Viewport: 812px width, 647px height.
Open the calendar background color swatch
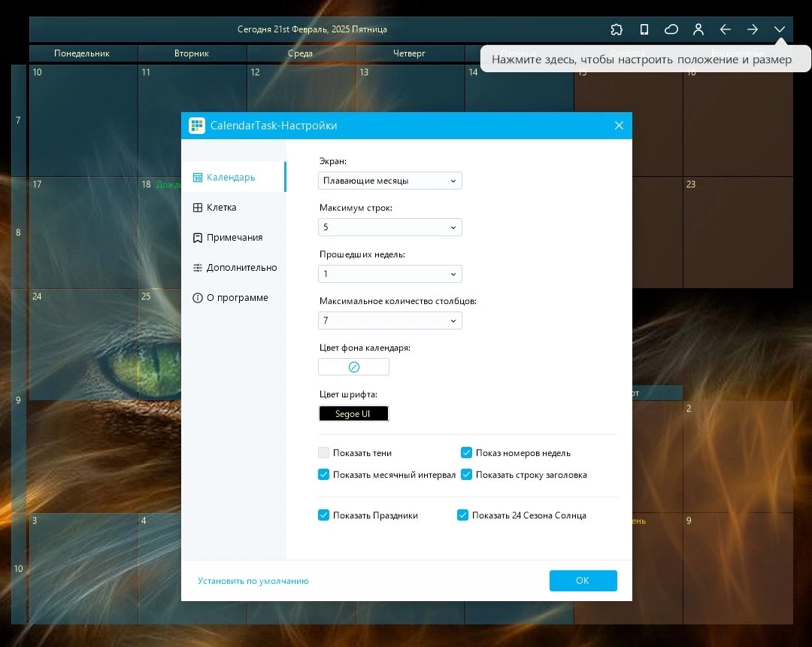click(x=353, y=366)
